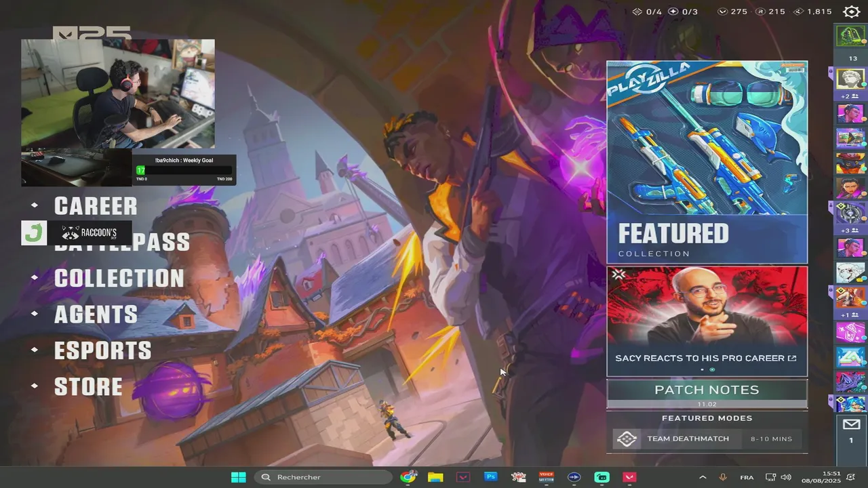
Task: Select Team Deathmatch featured mode
Action: (x=707, y=439)
